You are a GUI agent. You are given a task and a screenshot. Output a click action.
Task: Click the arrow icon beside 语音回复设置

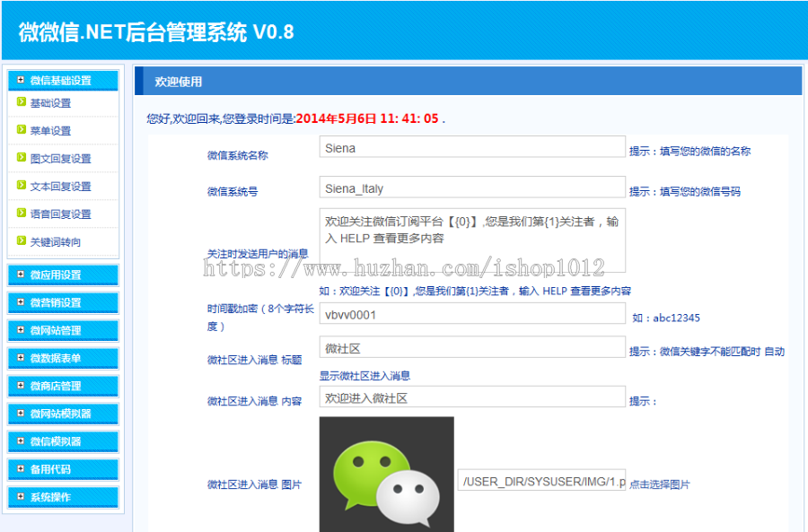(20, 214)
